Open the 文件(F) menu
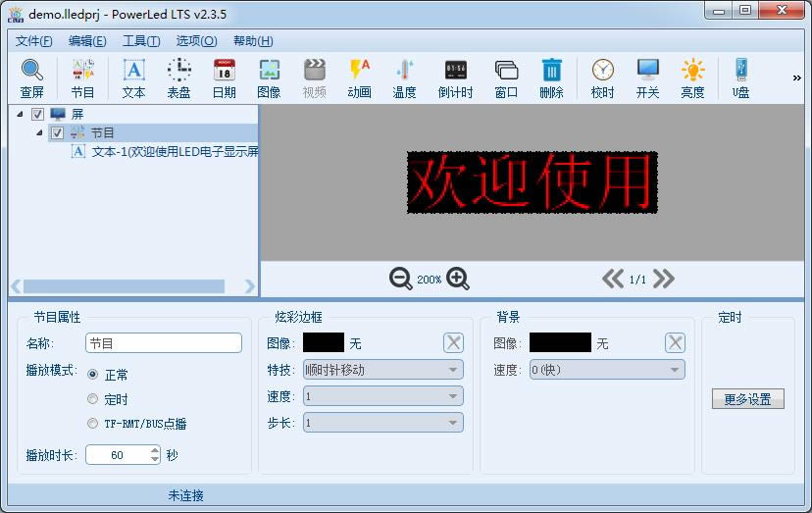Screen dimensions: 812x513 pyautogui.click(x=33, y=41)
